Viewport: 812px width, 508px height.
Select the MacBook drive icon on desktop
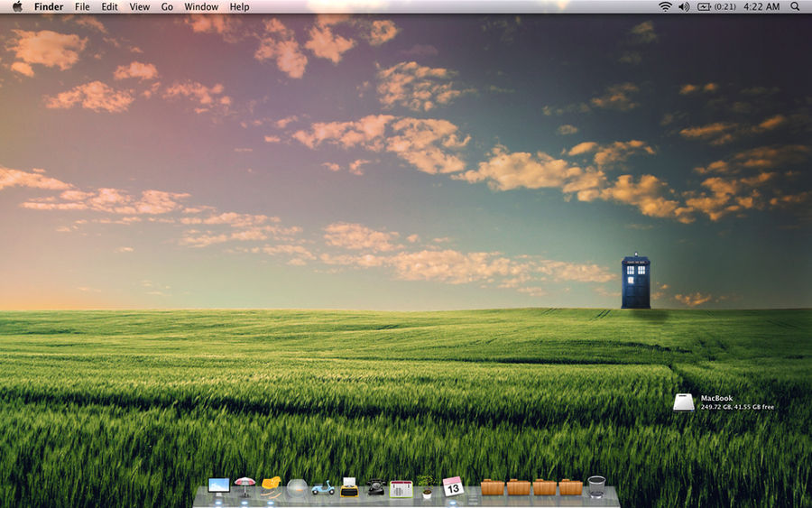[684, 402]
